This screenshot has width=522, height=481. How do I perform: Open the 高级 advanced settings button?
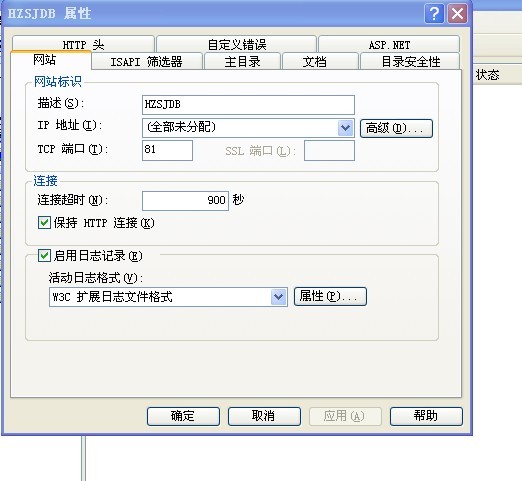tap(396, 128)
